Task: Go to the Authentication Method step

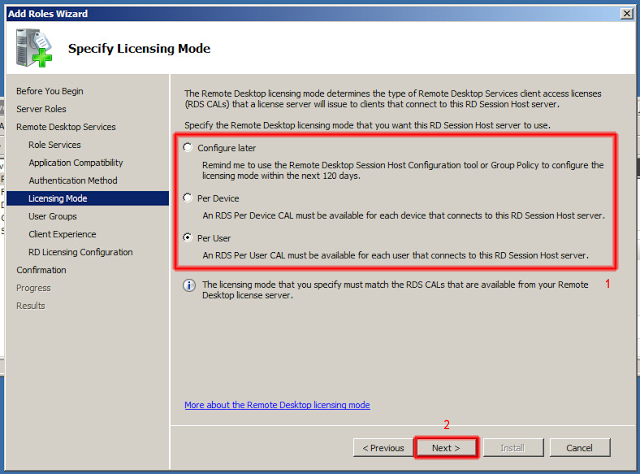Action: 73,180
